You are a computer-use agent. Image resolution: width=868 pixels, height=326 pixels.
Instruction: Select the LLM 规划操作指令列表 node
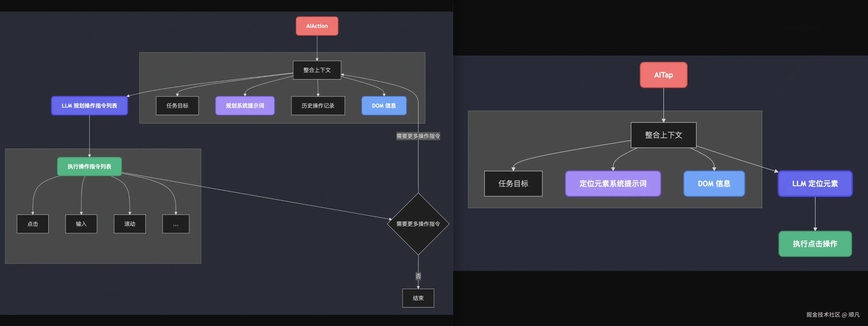click(89, 105)
